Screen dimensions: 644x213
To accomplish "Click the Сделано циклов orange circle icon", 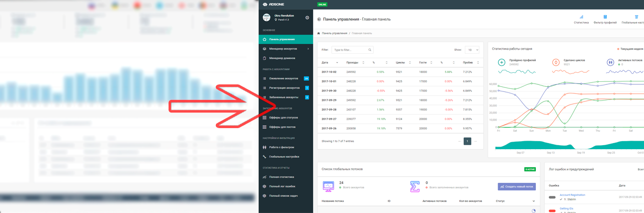I will coord(556,62).
